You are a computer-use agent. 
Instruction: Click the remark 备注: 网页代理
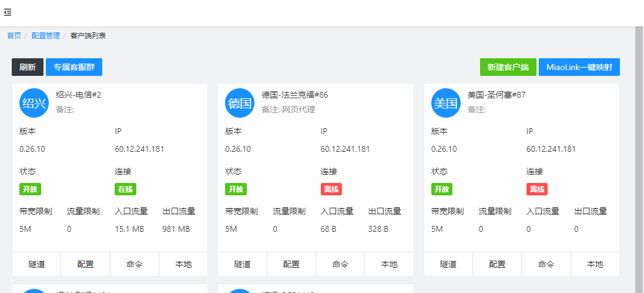(289, 110)
